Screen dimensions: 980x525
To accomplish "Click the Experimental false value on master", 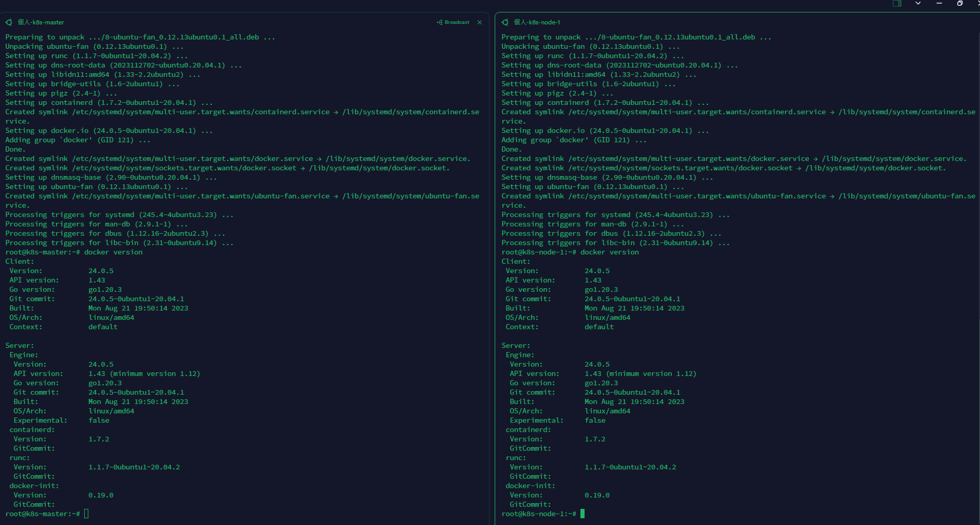I will [99, 420].
